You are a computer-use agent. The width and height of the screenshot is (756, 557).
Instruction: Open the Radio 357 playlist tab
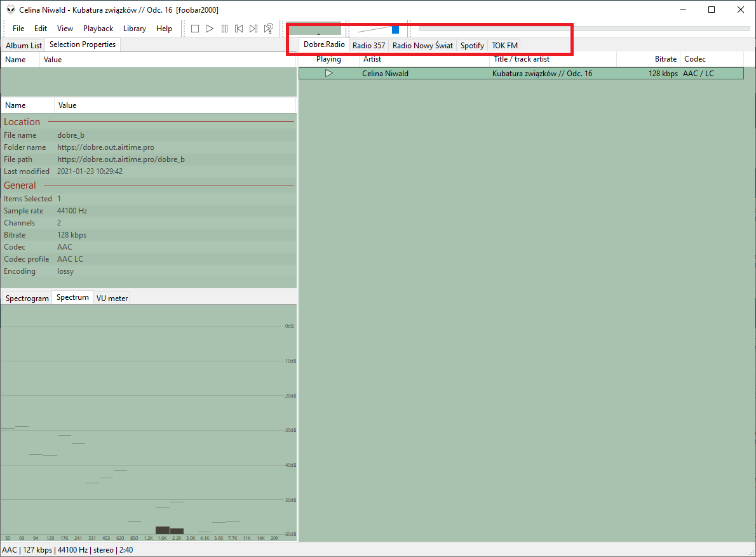click(369, 45)
